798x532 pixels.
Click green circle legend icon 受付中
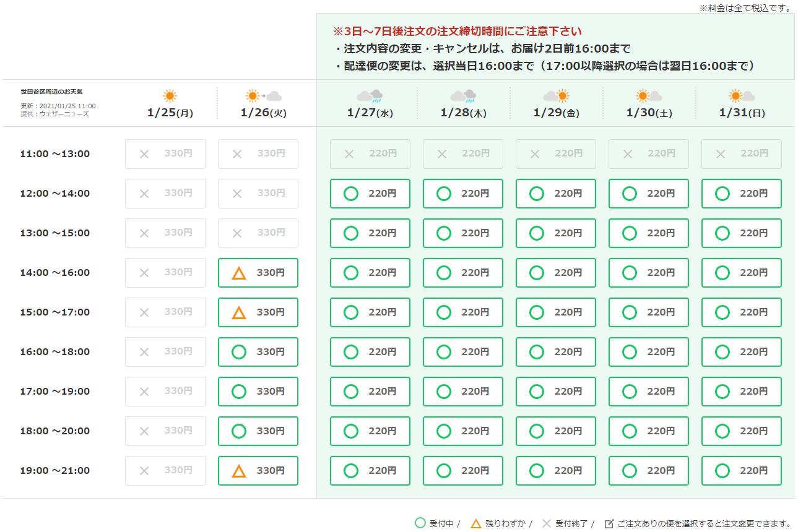click(x=420, y=523)
